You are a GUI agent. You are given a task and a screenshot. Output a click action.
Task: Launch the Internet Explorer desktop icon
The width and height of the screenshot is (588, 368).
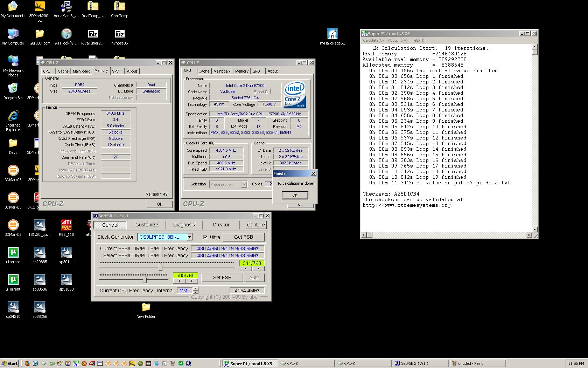(x=13, y=121)
